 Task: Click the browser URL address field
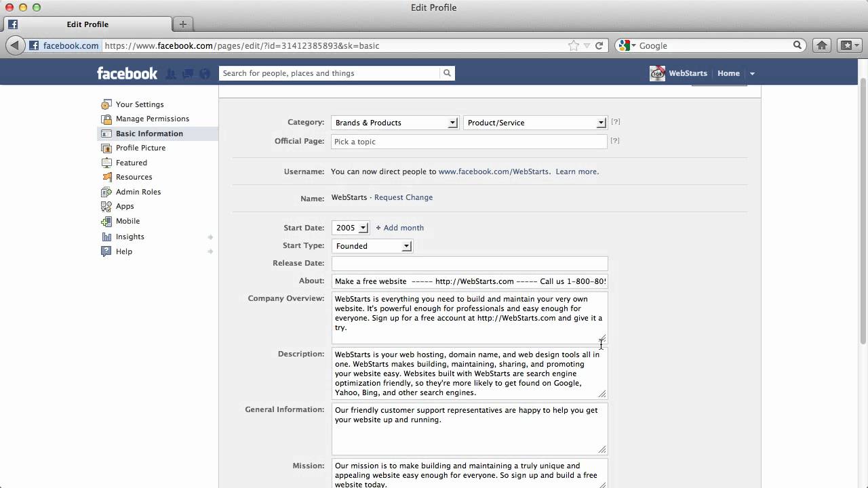point(336,45)
